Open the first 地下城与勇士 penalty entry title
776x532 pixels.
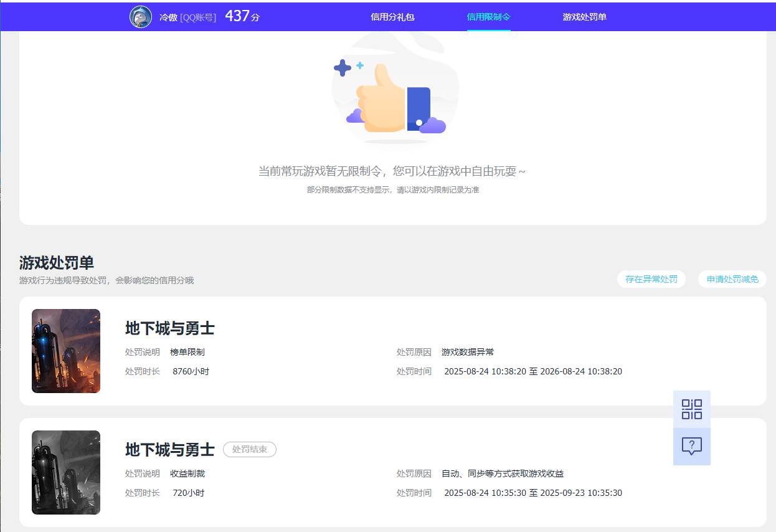coord(169,328)
